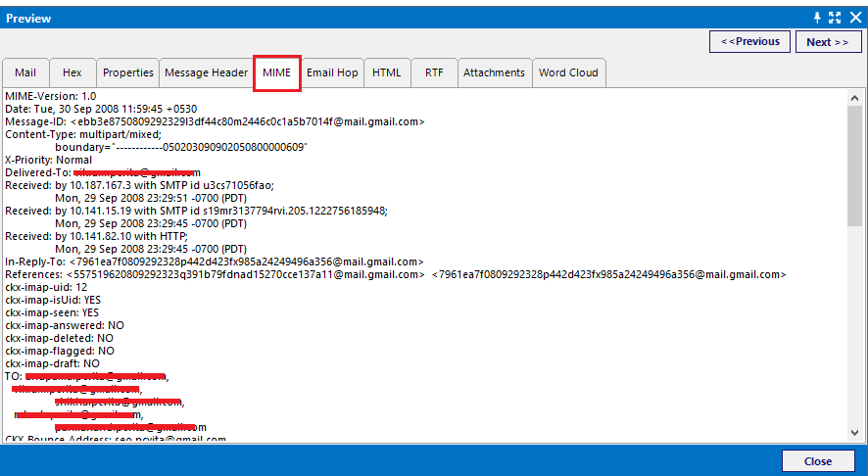
Task: Open the RTF tab
Action: (x=434, y=72)
